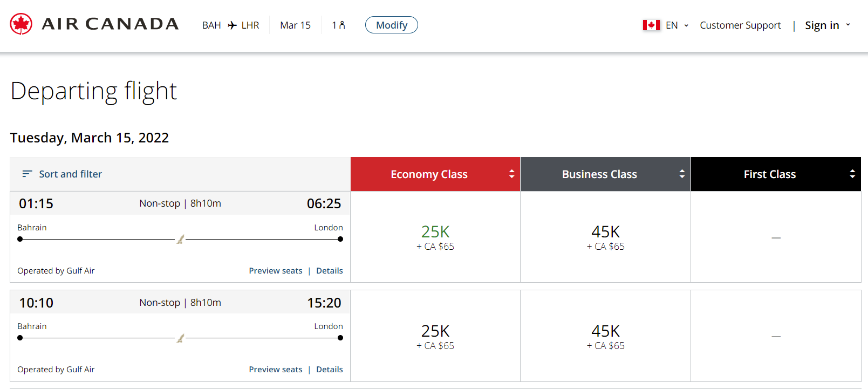Viewport: 868px width, 389px height.
Task: Click the LHR destination code in header
Action: 250,25
